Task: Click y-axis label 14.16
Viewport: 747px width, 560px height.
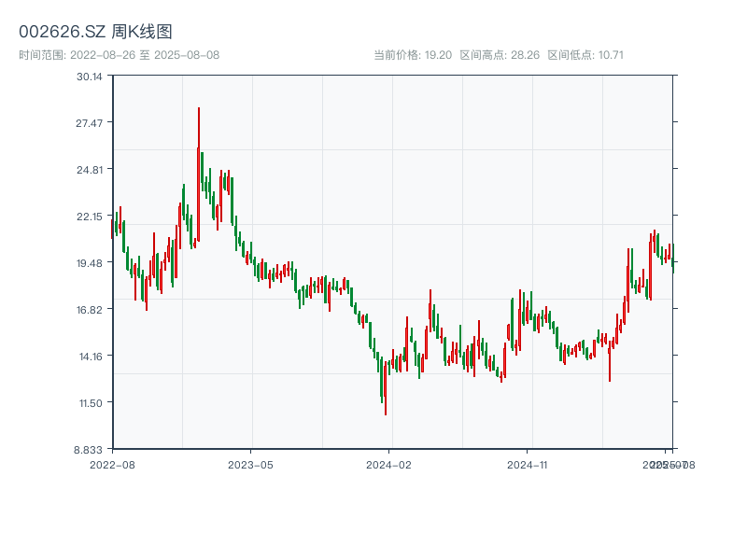Action: 91,357
